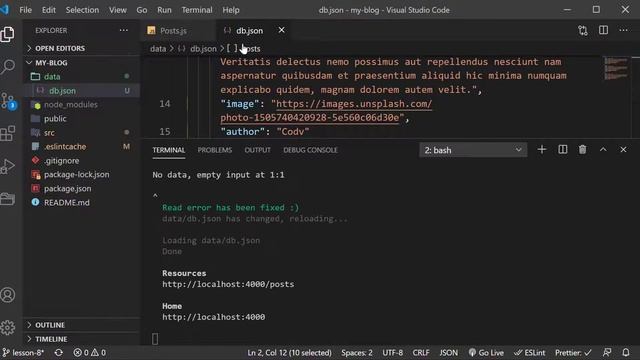Open the Selection menu
The image size is (640, 360).
[x=82, y=10]
